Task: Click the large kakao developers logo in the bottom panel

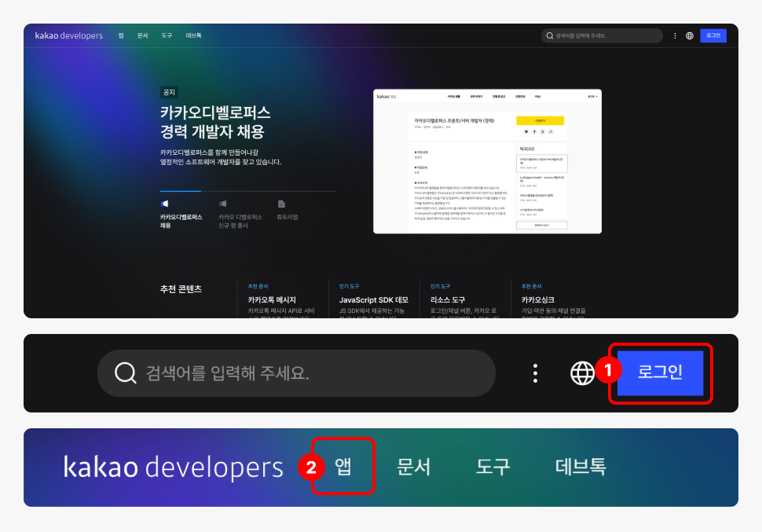Action: tap(173, 467)
